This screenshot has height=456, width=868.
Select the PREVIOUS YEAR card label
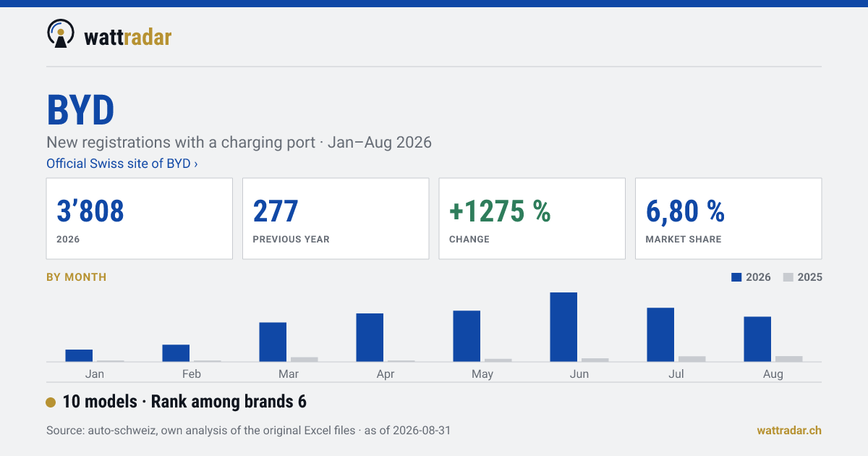pyautogui.click(x=291, y=239)
